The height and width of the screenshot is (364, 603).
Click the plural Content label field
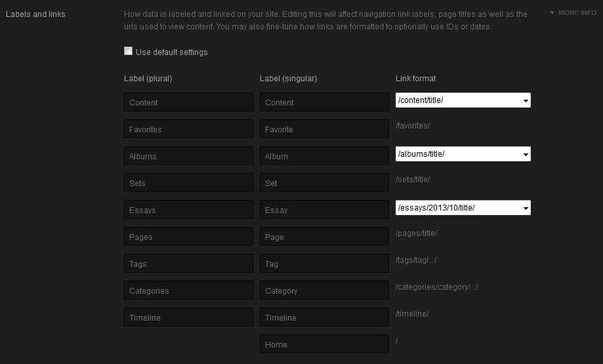point(188,102)
